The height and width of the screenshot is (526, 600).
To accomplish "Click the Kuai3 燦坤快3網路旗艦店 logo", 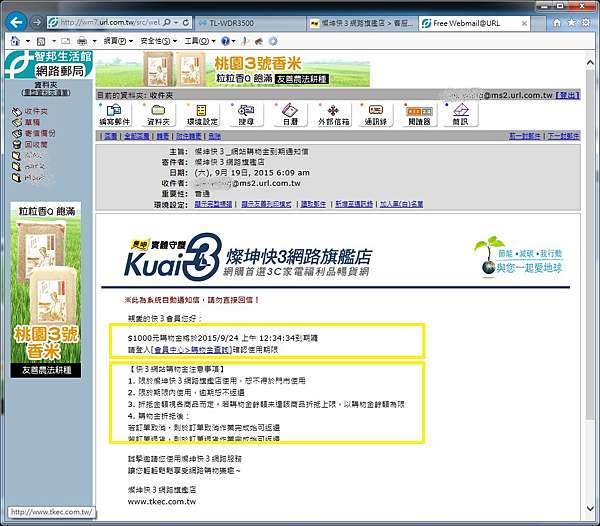I will tap(248, 257).
